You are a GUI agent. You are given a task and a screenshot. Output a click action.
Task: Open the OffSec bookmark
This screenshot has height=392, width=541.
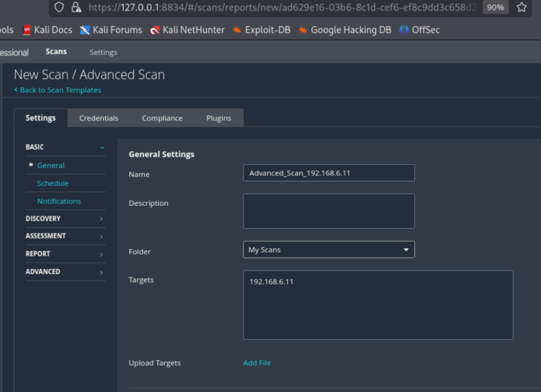(x=420, y=30)
